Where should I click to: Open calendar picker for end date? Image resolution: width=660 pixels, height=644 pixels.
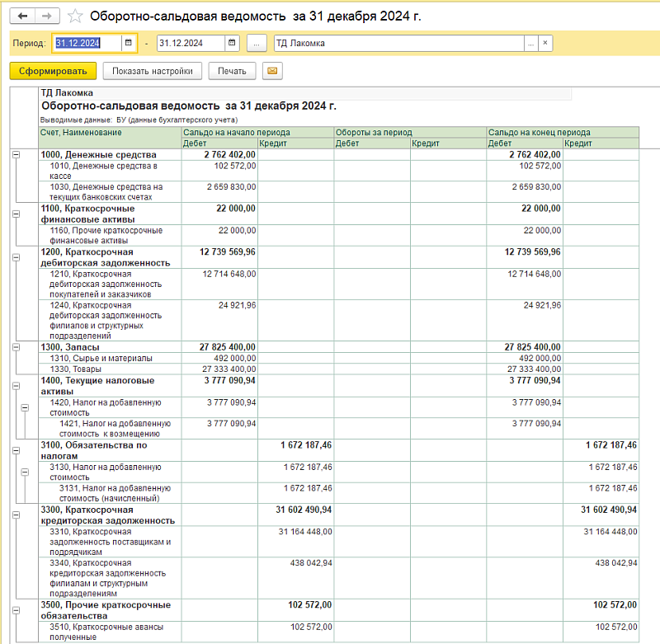232,43
